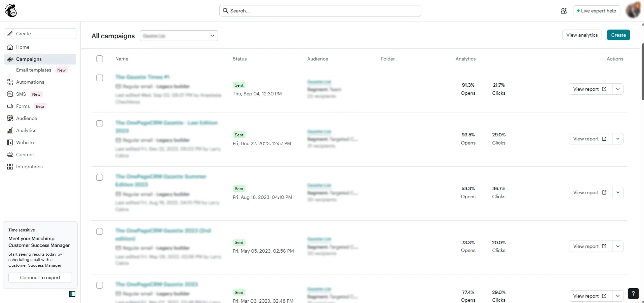The height and width of the screenshot is (303, 644).
Task: Collapse sidebar with the panel toggle icon
Action: [72, 294]
